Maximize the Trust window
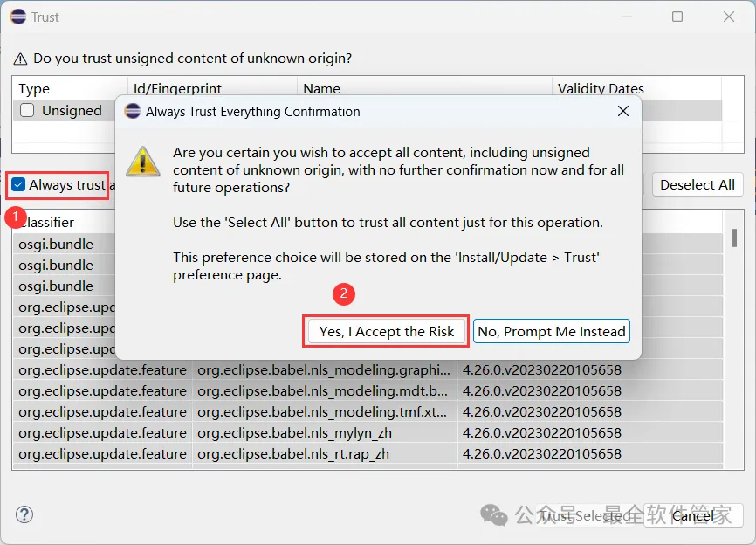Image resolution: width=756 pixels, height=545 pixels. pyautogui.click(x=677, y=17)
